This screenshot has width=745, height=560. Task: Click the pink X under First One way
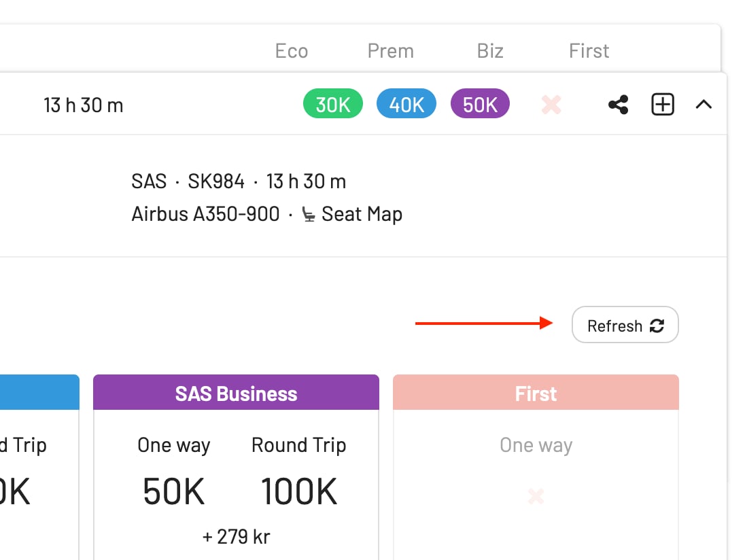click(x=536, y=497)
